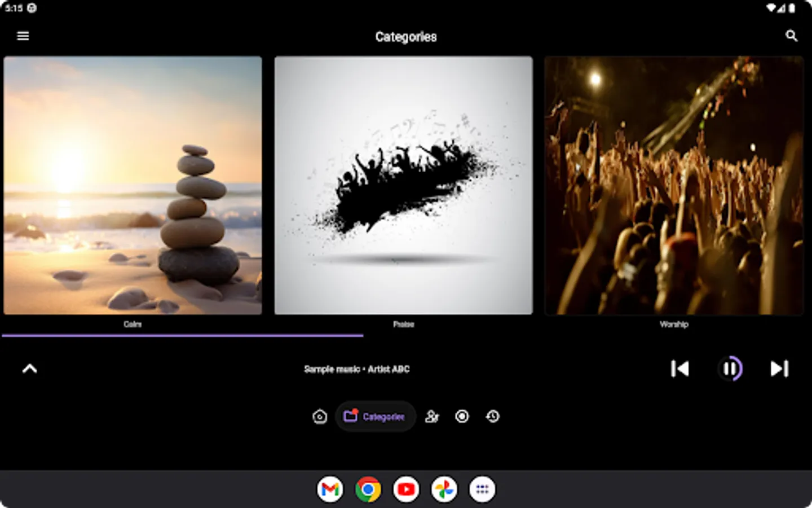Launch YouTube from the taskbar

[x=406, y=489]
